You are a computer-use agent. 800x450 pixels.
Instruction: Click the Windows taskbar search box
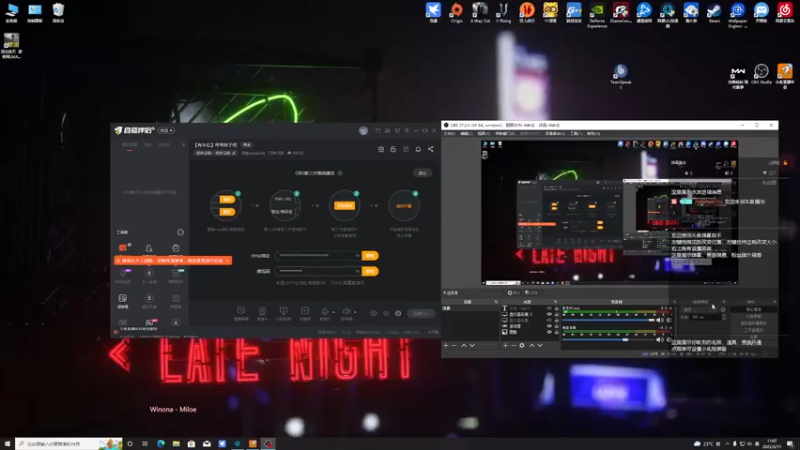69,444
